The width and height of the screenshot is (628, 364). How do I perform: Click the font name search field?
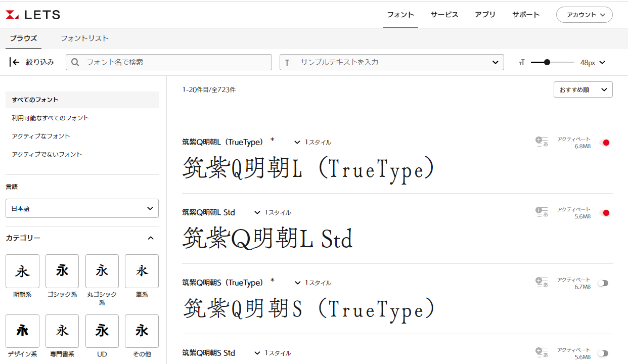[169, 62]
